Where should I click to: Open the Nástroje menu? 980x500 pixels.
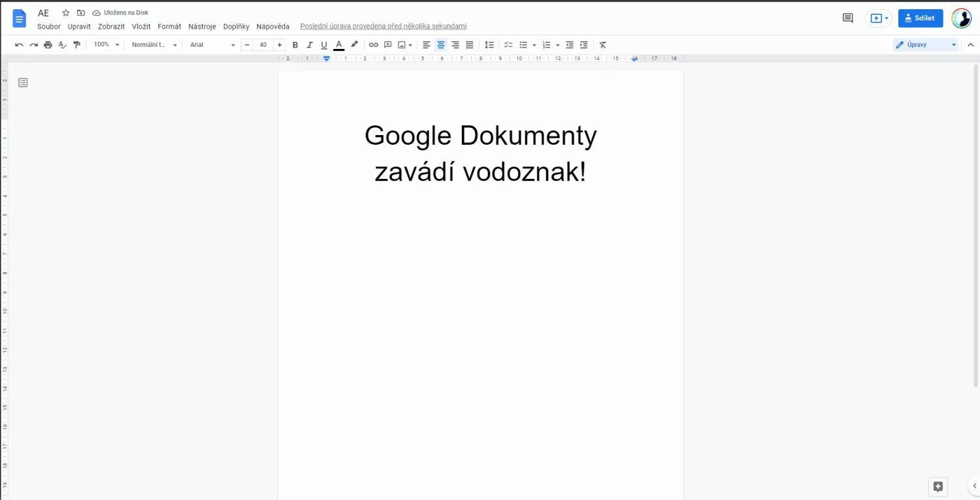[x=202, y=27]
